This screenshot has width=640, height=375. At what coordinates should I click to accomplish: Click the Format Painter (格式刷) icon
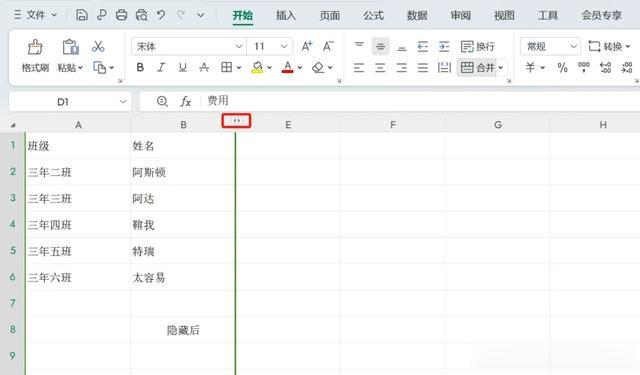pos(35,47)
